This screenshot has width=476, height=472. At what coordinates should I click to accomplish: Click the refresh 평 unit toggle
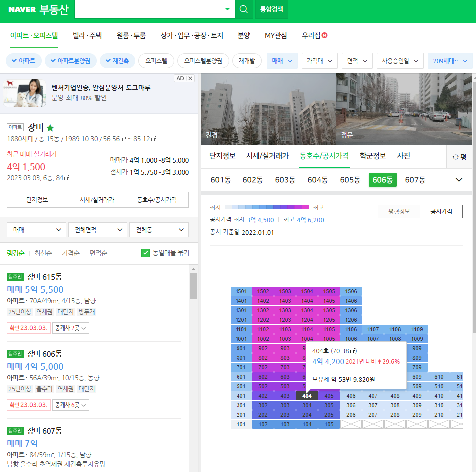[459, 157]
